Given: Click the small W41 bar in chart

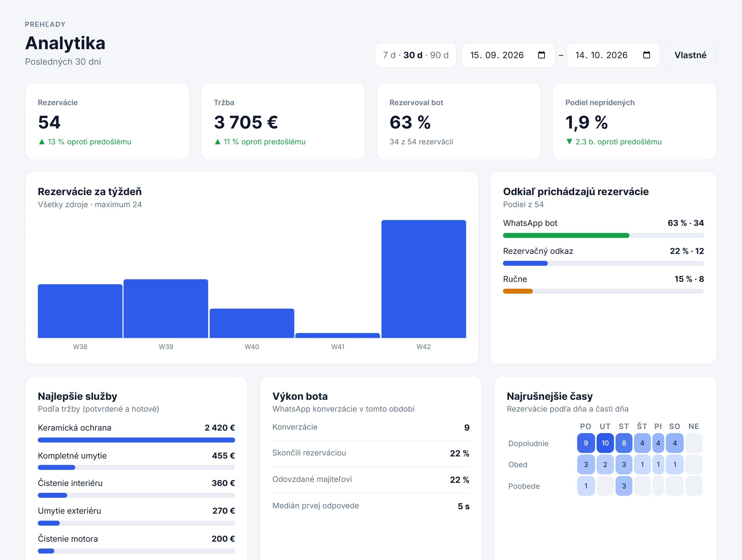Looking at the screenshot, I should pyautogui.click(x=337, y=335).
